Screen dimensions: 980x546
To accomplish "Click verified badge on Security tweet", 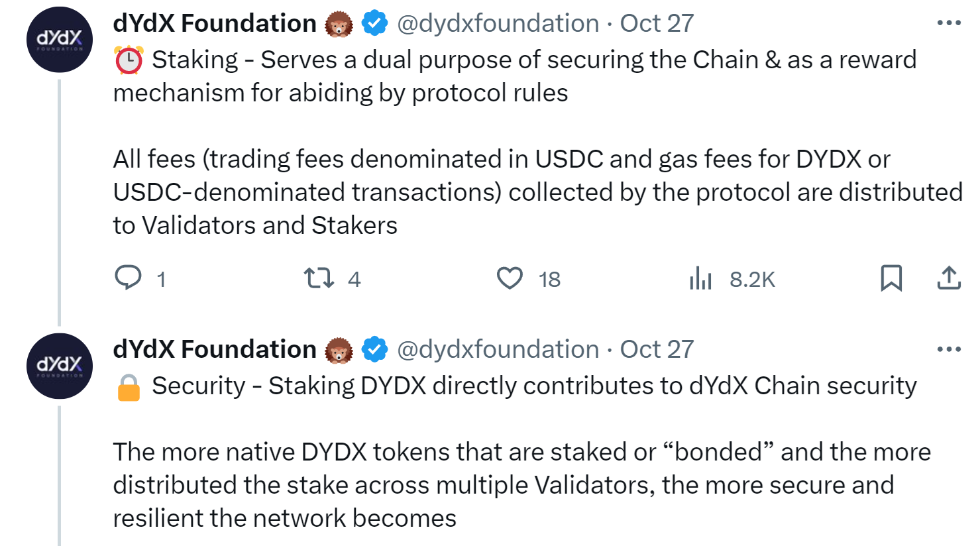I will point(374,349).
